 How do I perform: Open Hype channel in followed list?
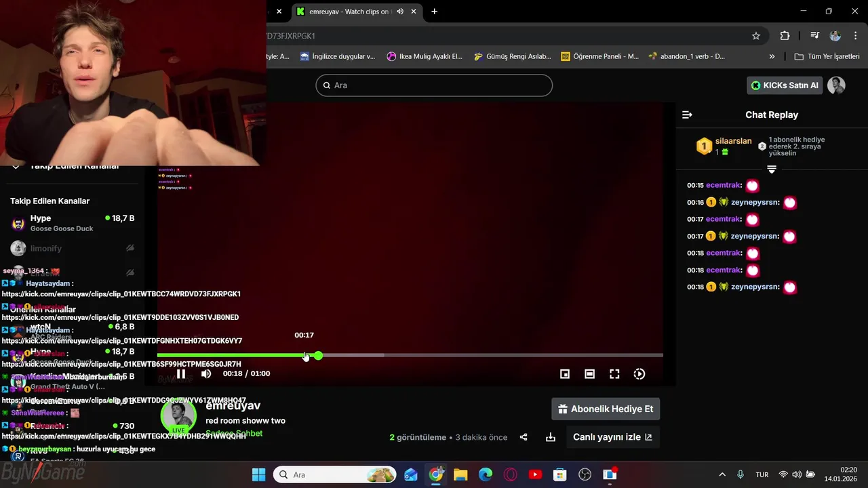73,223
